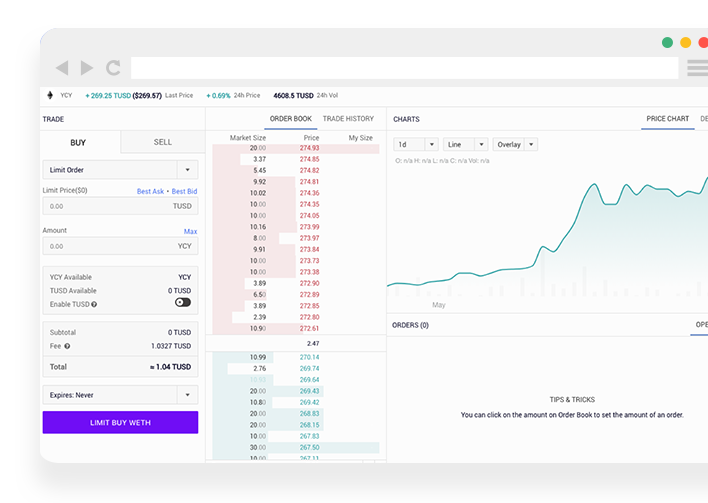708x503 pixels.
Task: Click the 2.47 spread value
Action: pos(313,344)
